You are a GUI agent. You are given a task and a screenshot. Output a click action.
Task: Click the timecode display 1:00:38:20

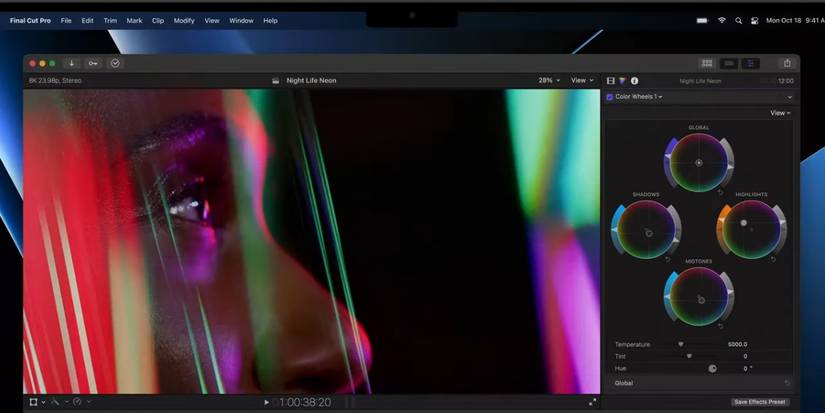coord(304,402)
